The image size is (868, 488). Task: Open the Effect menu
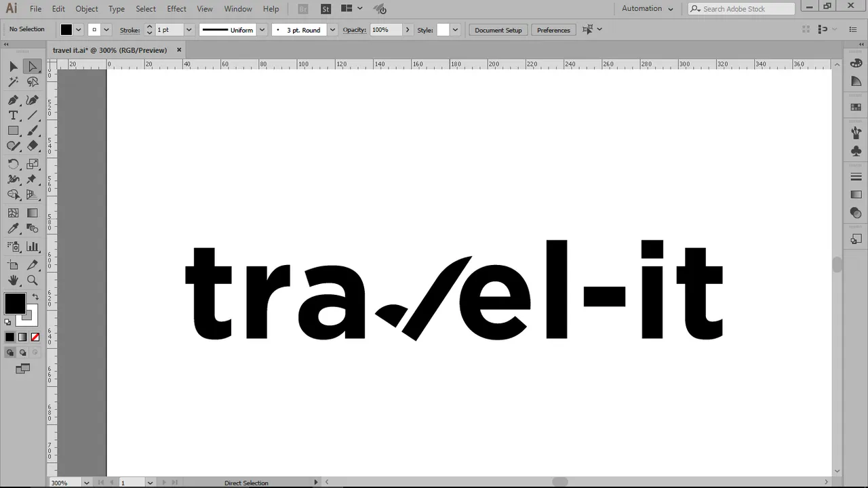pyautogui.click(x=176, y=9)
